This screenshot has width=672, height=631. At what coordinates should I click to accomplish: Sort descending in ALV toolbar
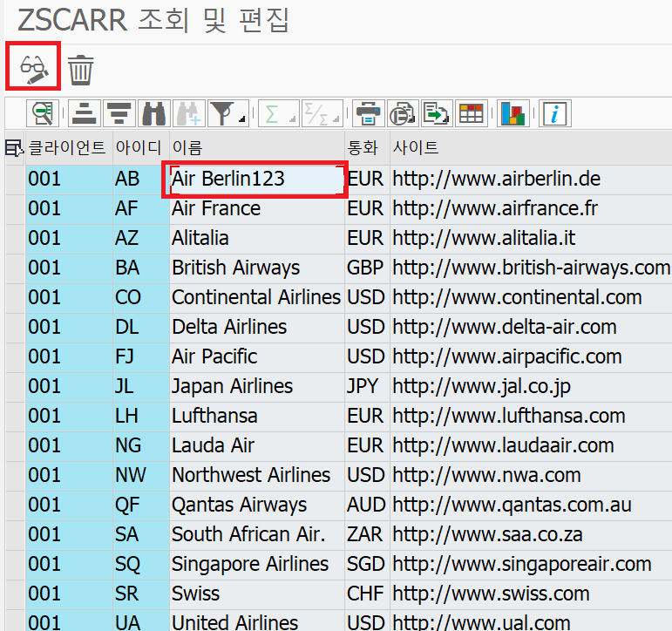[119, 113]
